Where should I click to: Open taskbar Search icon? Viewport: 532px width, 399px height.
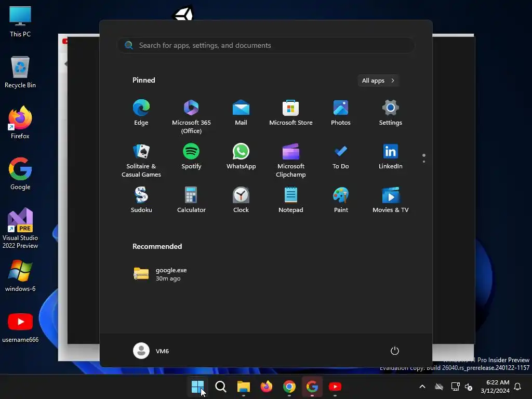pyautogui.click(x=220, y=387)
